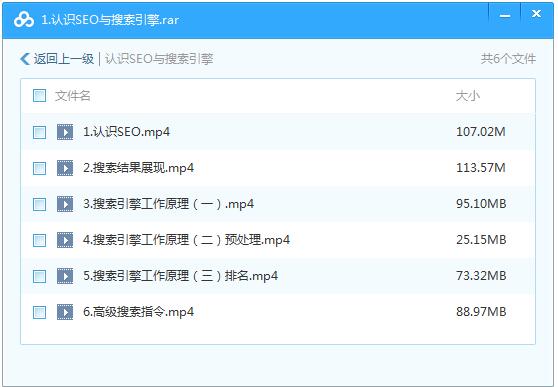This screenshot has width=558, height=387.
Task: Toggle the select-all checkbox beside 文件名
Action: pyautogui.click(x=40, y=96)
